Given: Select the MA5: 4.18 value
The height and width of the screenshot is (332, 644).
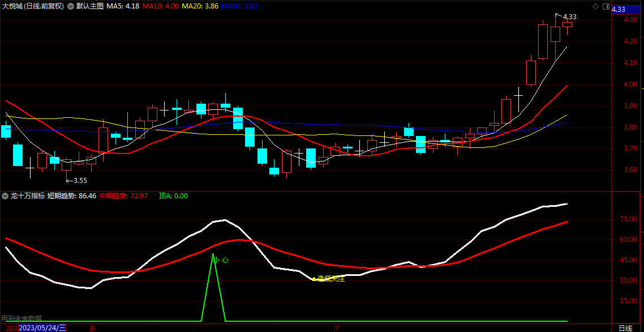Looking at the screenshot, I should [x=123, y=7].
